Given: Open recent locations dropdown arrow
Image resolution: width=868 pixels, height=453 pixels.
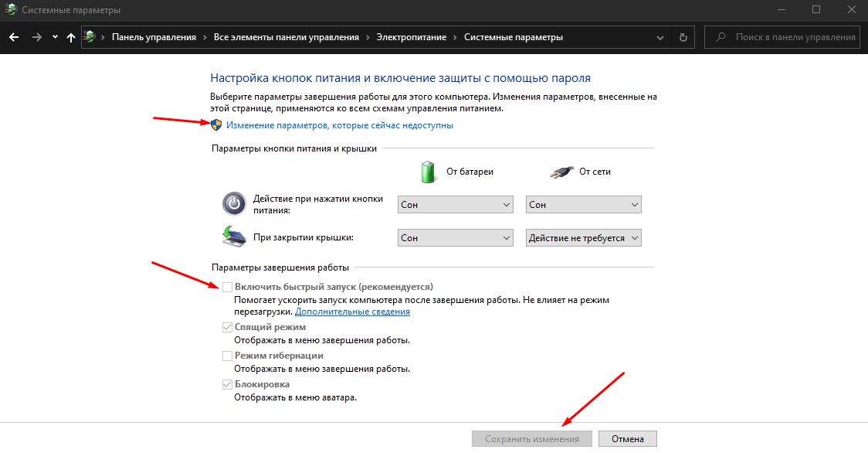Looking at the screenshot, I should (55, 37).
